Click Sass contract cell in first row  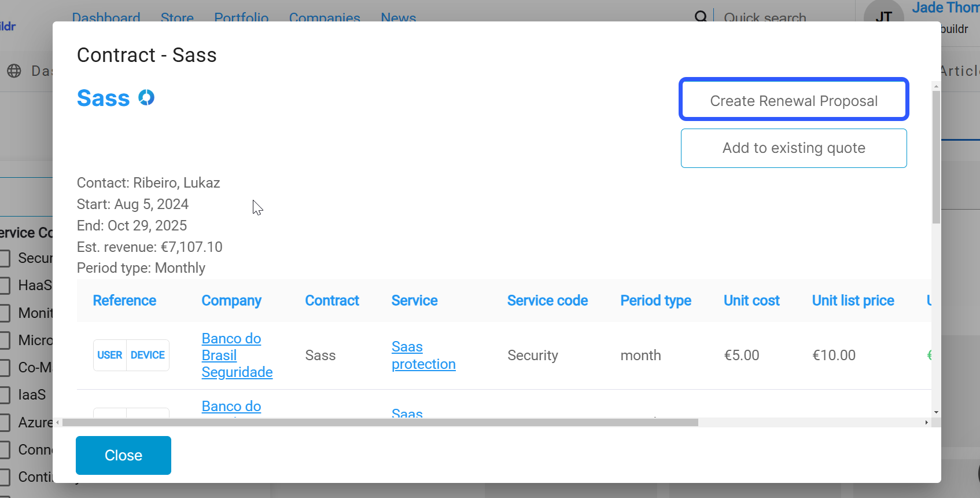coord(320,355)
